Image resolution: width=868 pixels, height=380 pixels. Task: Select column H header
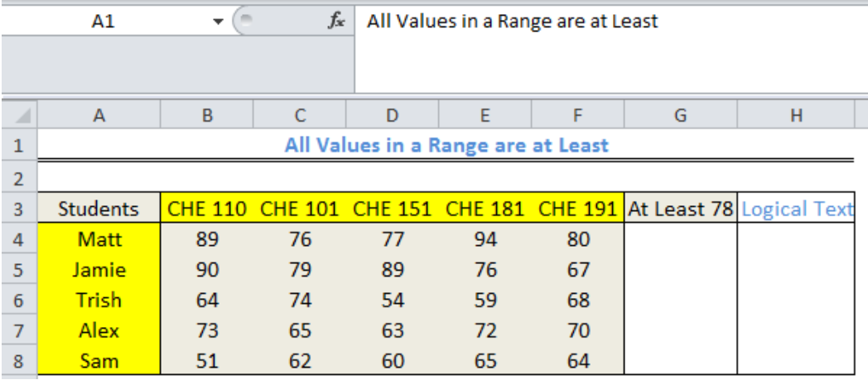pyautogui.click(x=795, y=116)
